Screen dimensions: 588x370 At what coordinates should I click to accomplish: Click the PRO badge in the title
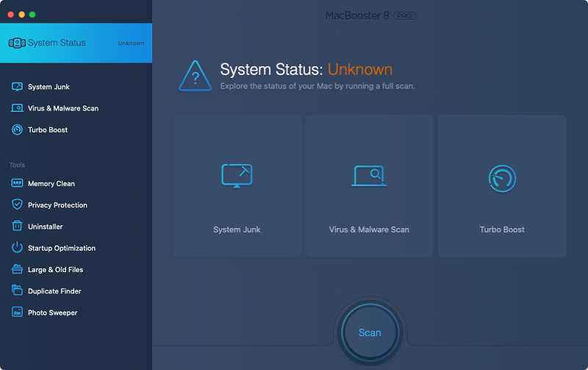click(x=405, y=15)
